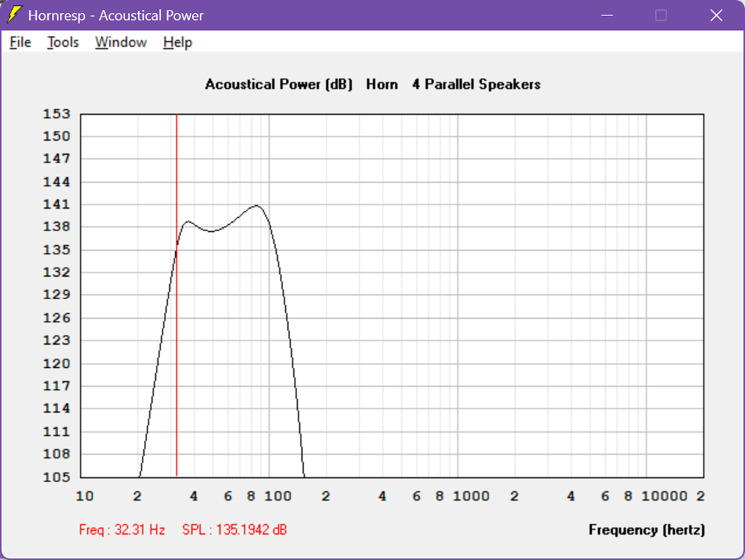Viewport: 745px width, 560px height.
Task: Click the Frequency (hertz) axis label
Action: coord(646,529)
